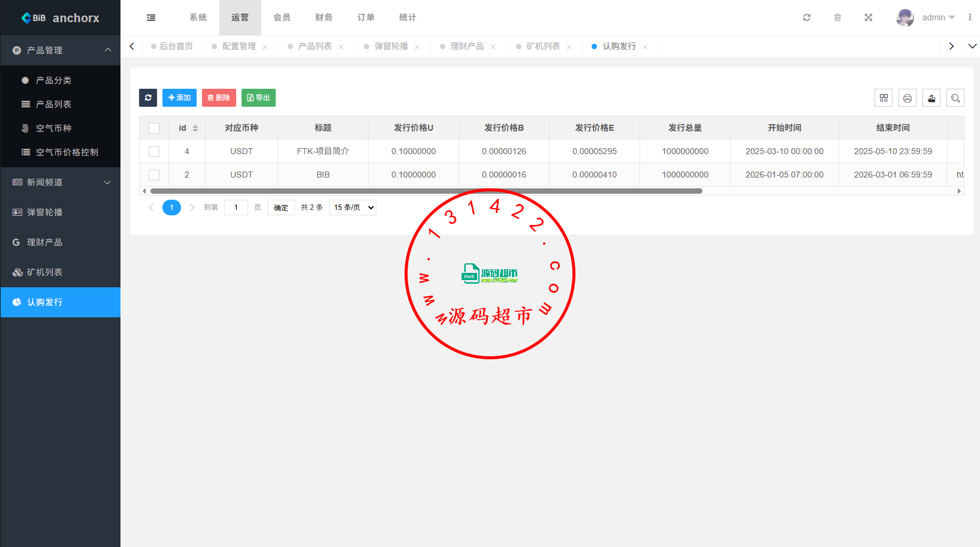Select the header checkbox to choose all rows
The image size is (980, 547).
[x=154, y=128]
